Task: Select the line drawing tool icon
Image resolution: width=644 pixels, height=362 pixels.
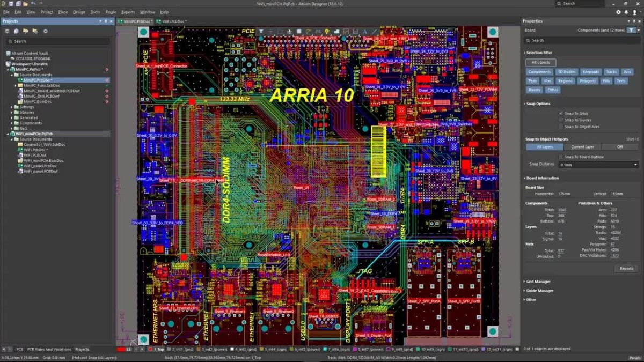Action: tap(346, 32)
